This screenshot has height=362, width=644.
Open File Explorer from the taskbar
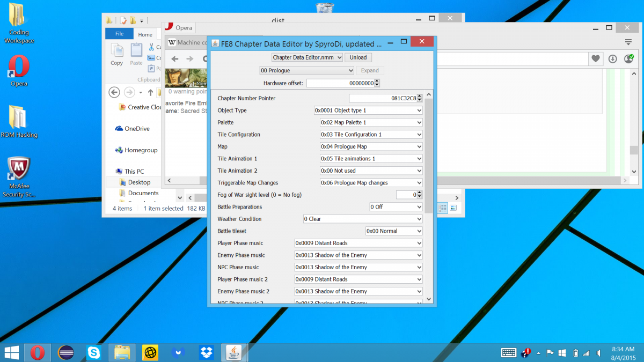(122, 352)
